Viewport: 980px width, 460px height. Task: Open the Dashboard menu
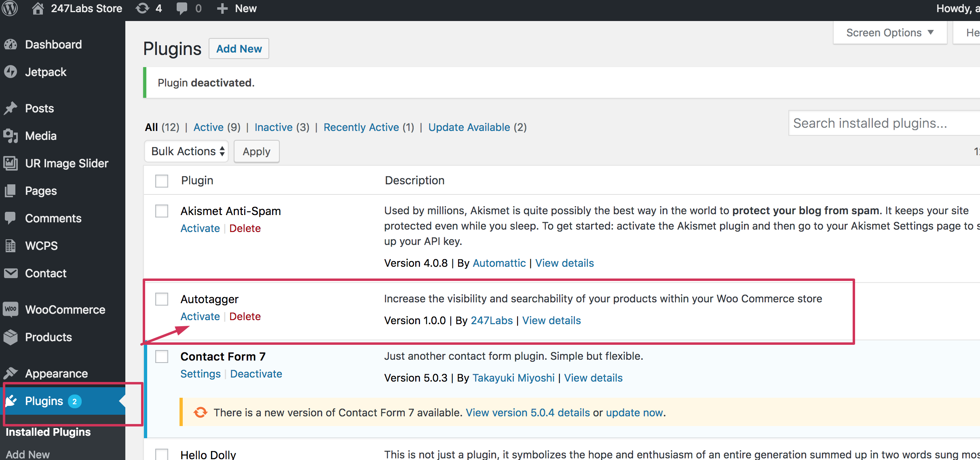pyautogui.click(x=53, y=44)
